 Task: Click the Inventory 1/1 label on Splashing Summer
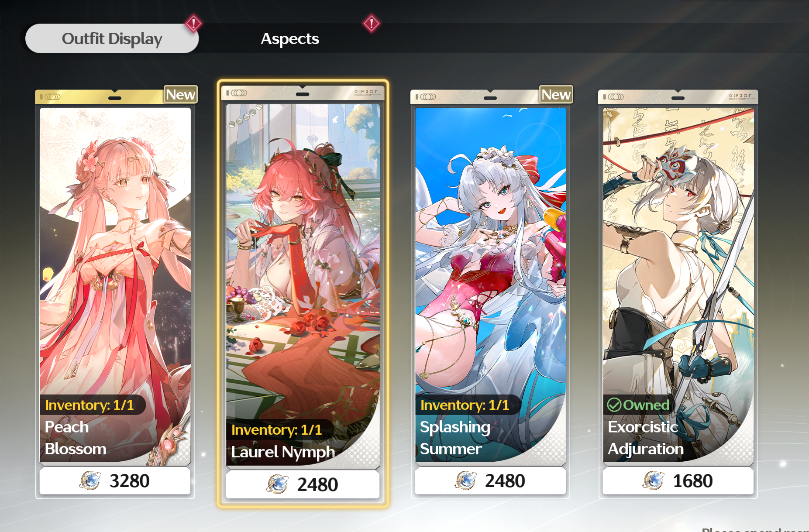click(x=465, y=405)
